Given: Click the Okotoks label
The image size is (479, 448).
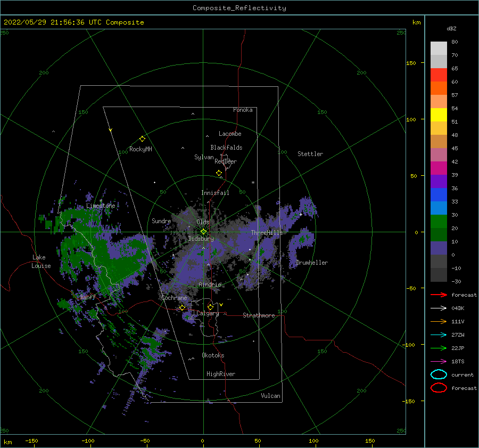Looking at the screenshot, I should point(213,356).
